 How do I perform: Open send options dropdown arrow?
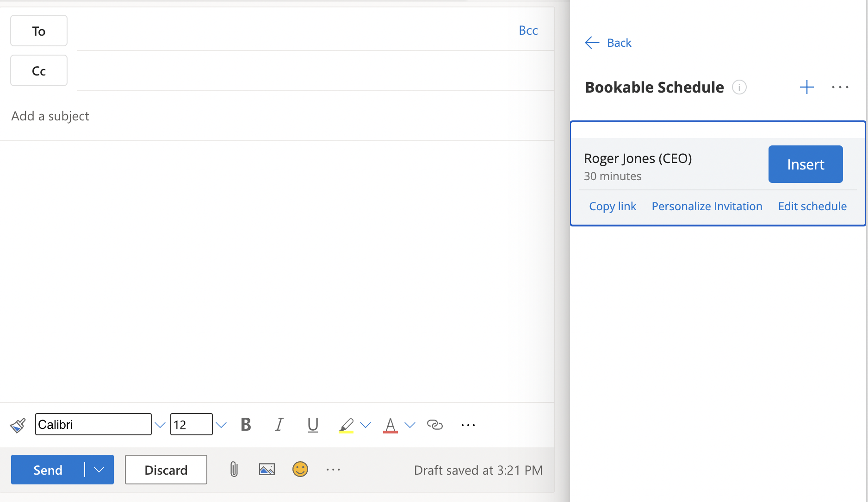coord(99,470)
